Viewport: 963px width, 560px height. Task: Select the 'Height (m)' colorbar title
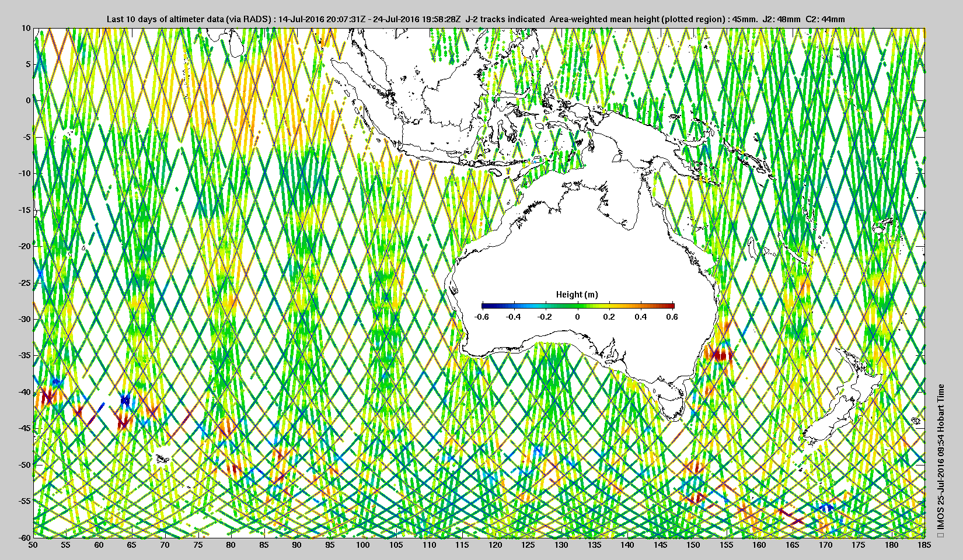577,295
